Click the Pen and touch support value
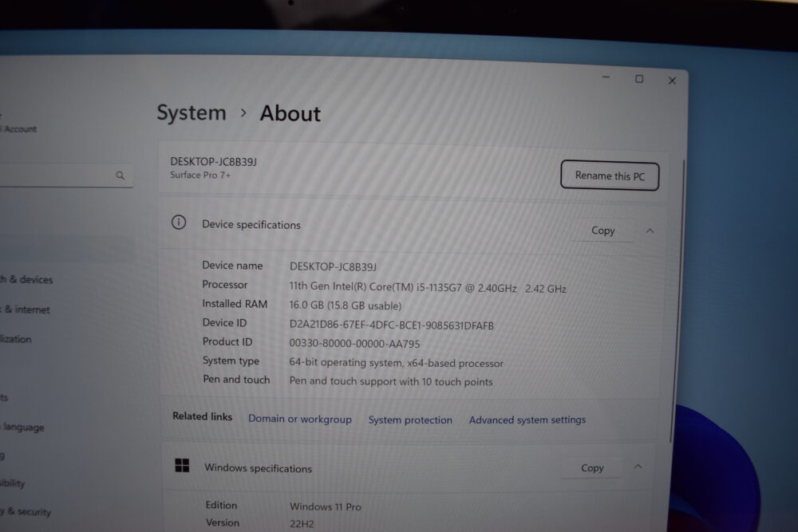 pos(391,381)
